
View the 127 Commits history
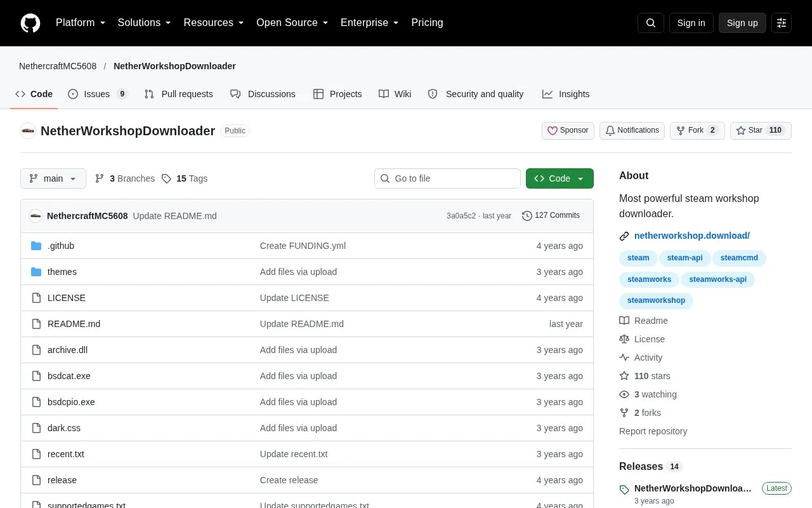click(x=551, y=216)
